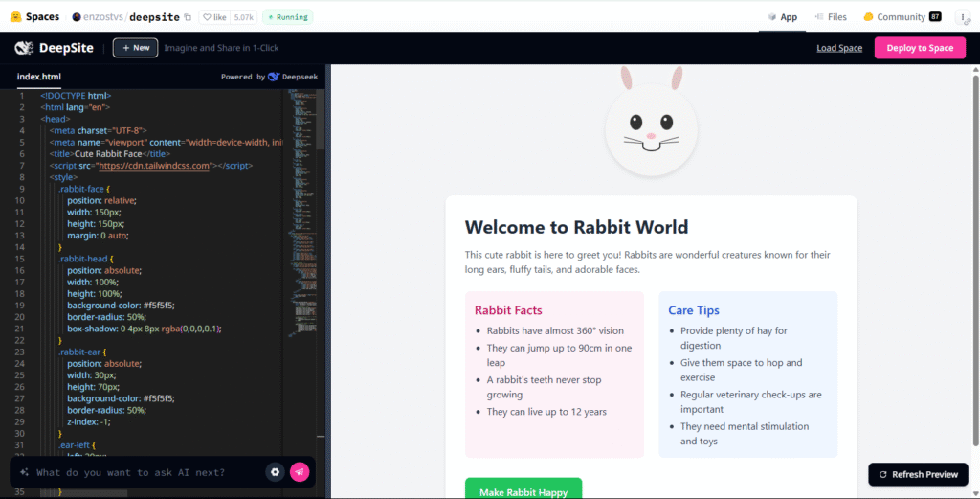
Task: Open the Community tab
Action: tap(902, 17)
